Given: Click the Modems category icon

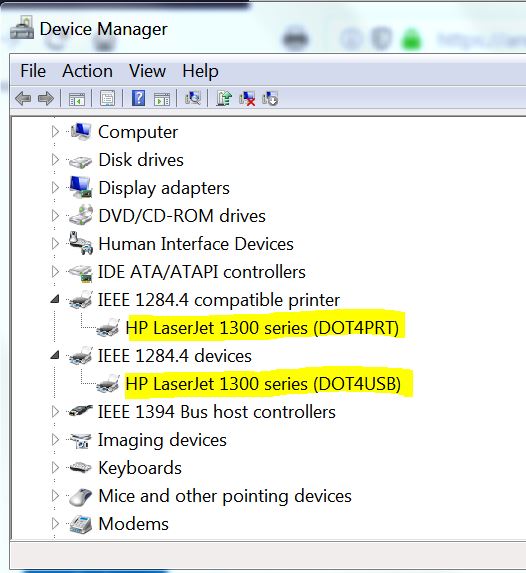Looking at the screenshot, I should [80, 524].
